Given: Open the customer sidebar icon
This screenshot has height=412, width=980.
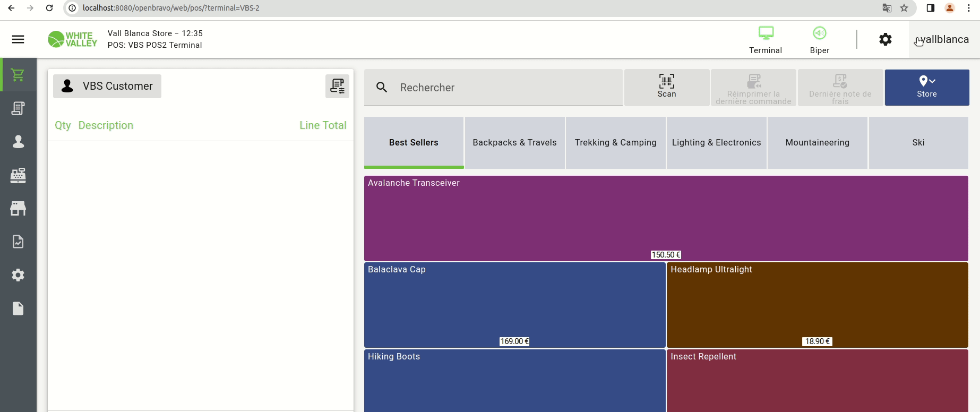Looking at the screenshot, I should [x=18, y=142].
